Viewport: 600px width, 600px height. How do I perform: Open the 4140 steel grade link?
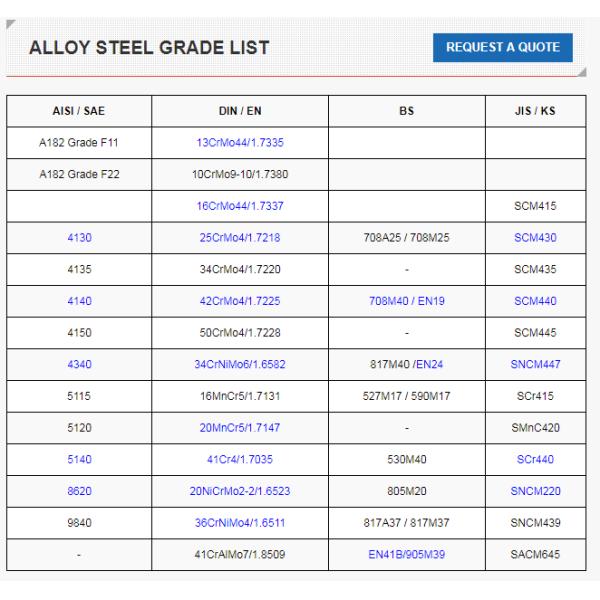[79, 300]
